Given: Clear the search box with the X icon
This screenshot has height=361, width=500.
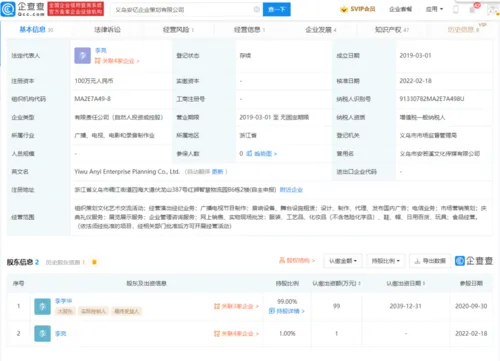Looking at the screenshot, I should pos(257,9).
